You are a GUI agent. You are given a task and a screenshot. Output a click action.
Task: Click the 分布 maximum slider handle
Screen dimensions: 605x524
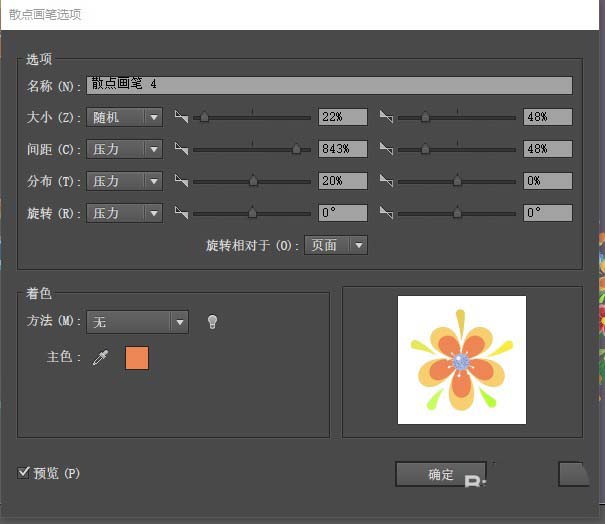[x=457, y=181]
